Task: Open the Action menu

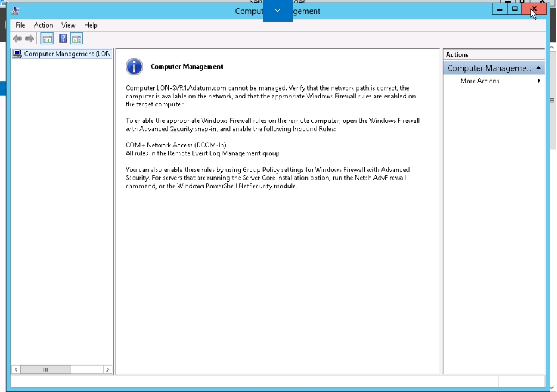Action: tap(44, 25)
